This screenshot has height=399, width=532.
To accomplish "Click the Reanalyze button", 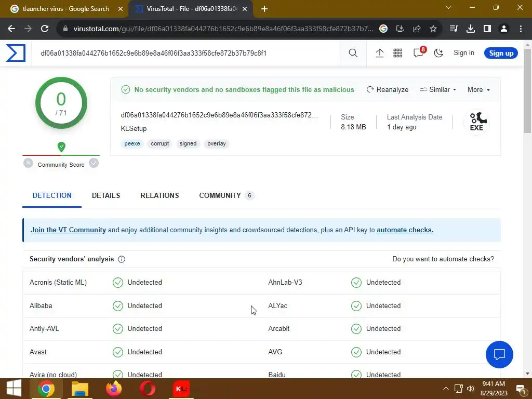I will [388, 89].
